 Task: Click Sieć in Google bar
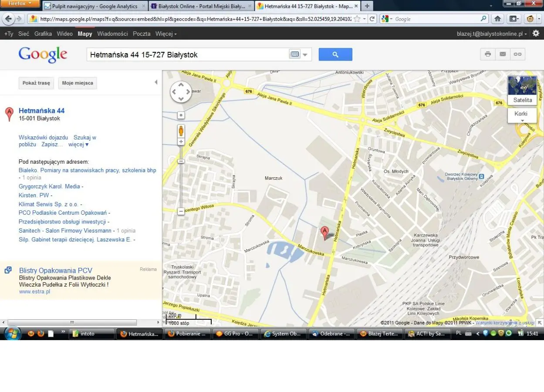24,34
